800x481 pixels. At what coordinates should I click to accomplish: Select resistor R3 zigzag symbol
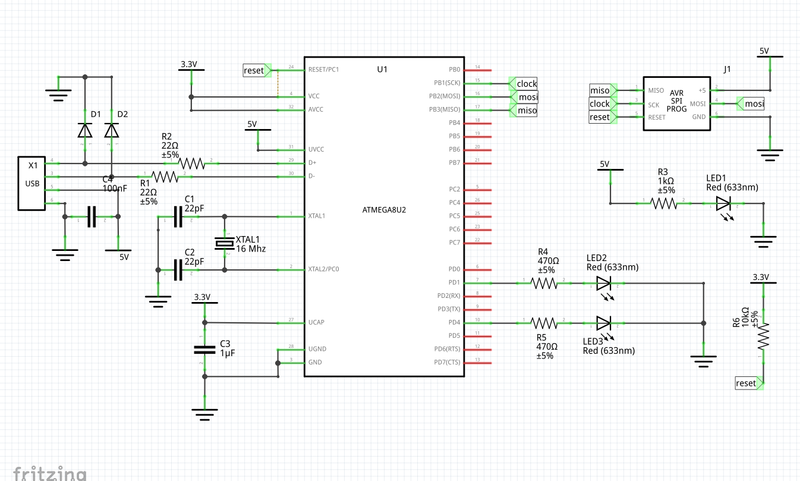pyautogui.click(x=663, y=203)
